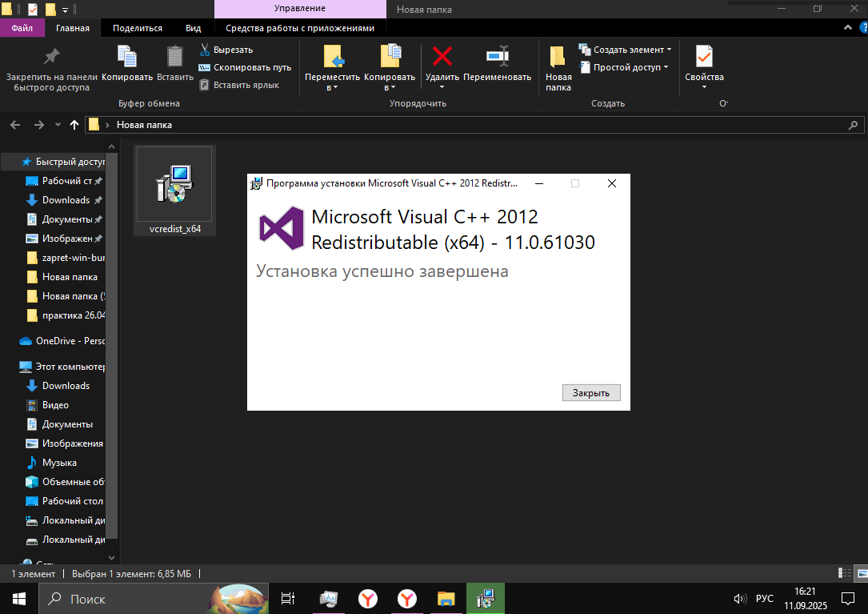This screenshot has width=868, height=614.
Task: Click the Explorer search magnifier field
Action: [853, 125]
